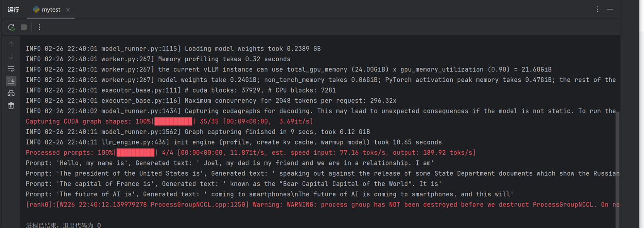Jump up the stack trace with up arrow

11,44
